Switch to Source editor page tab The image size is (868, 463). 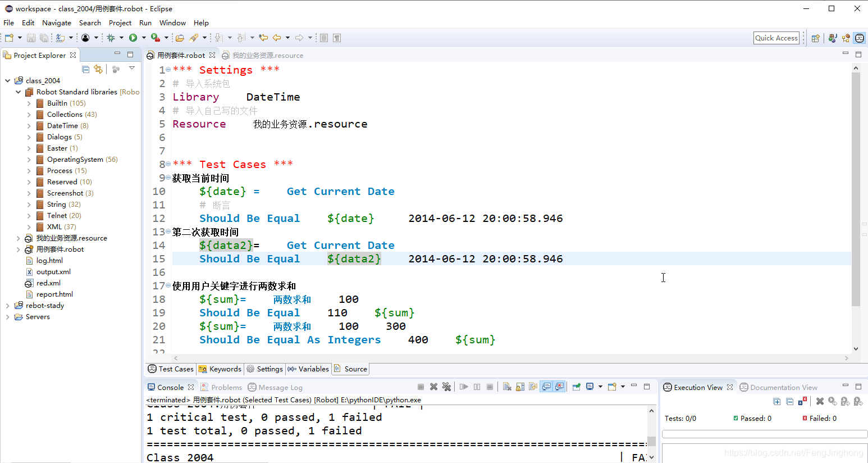351,369
